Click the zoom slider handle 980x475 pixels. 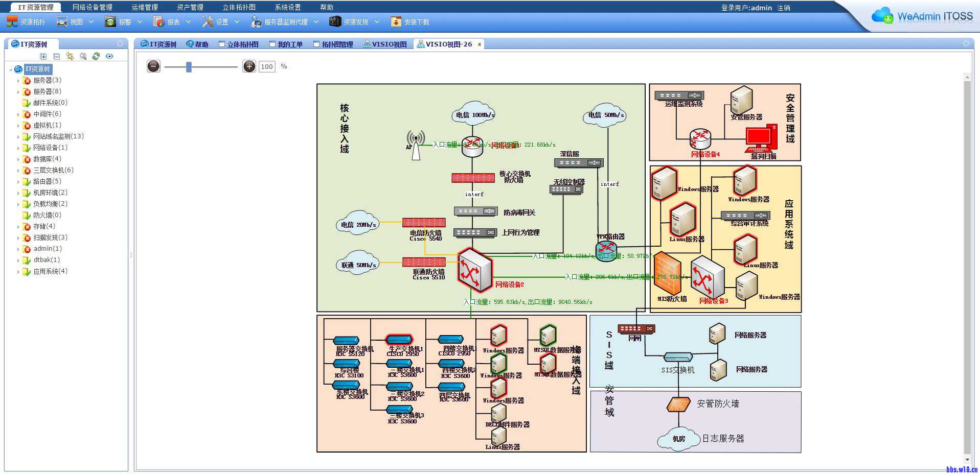click(x=189, y=67)
